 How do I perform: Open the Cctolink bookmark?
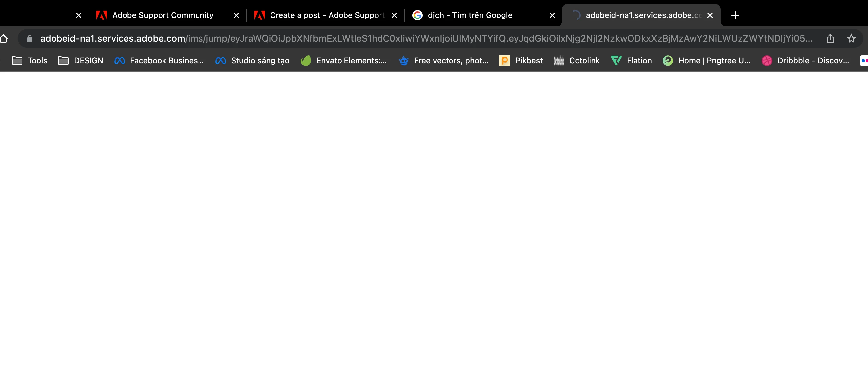[x=577, y=61]
